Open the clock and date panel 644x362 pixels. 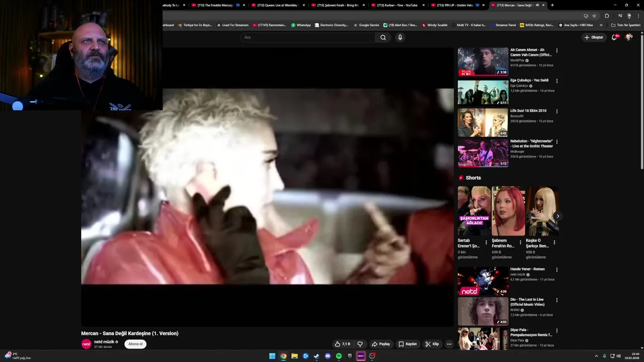coord(632,356)
